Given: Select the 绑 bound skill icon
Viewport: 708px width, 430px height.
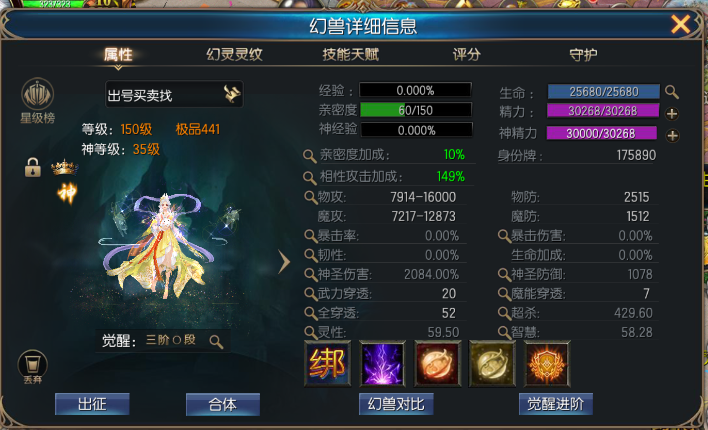Looking at the screenshot, I should 327,364.
